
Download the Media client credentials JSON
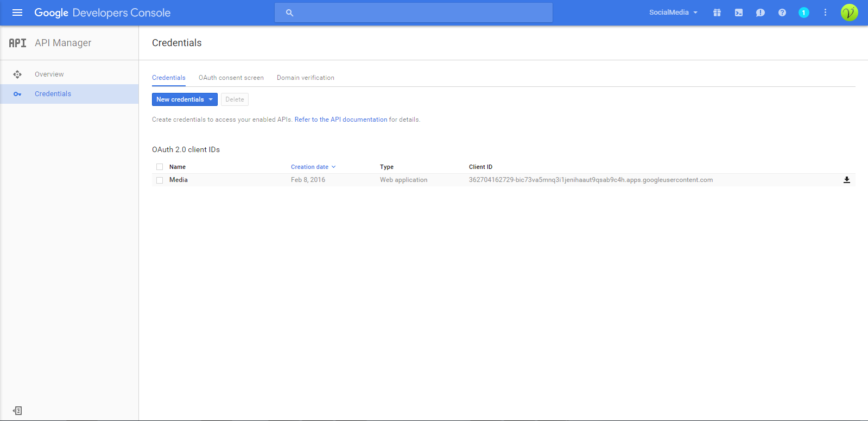[847, 180]
